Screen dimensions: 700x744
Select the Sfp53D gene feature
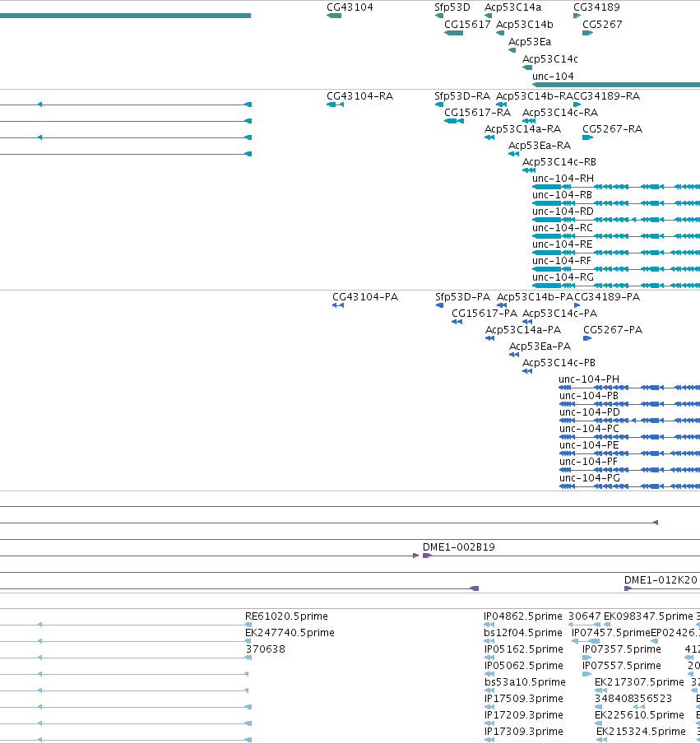439,16
